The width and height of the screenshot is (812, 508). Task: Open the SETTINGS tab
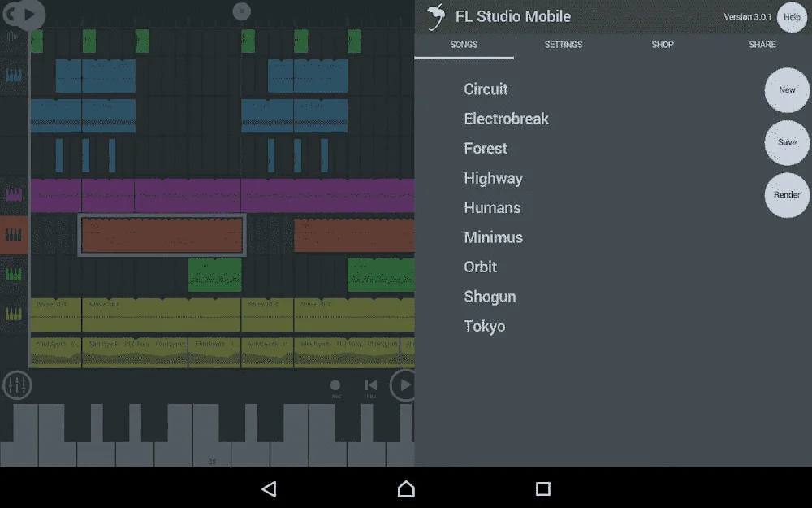pos(564,45)
